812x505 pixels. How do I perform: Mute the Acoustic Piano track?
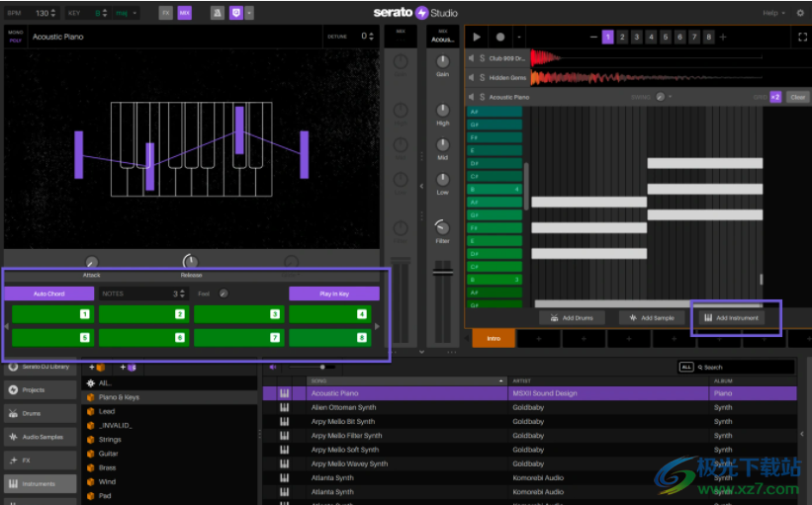(471, 97)
